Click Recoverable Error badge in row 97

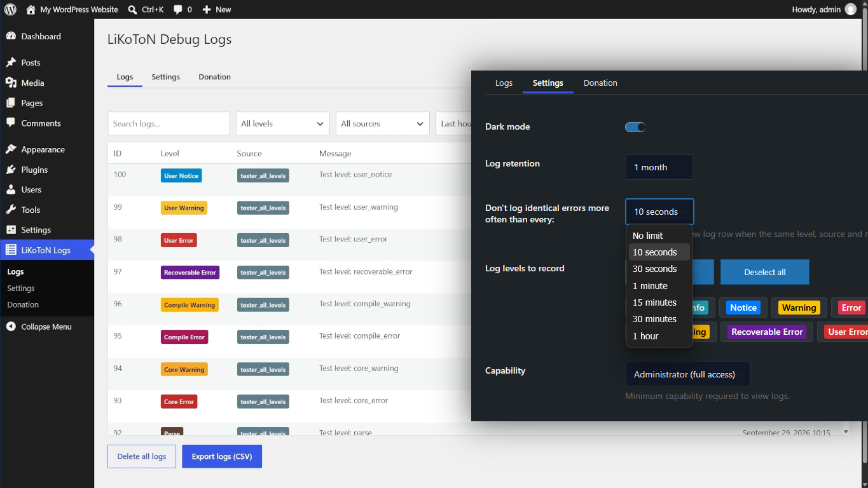tap(190, 273)
